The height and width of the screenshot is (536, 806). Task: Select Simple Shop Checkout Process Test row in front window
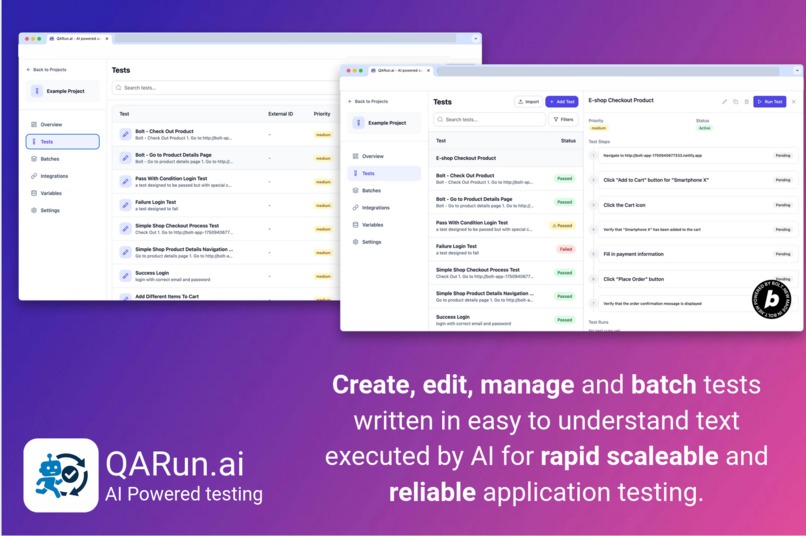click(506, 273)
